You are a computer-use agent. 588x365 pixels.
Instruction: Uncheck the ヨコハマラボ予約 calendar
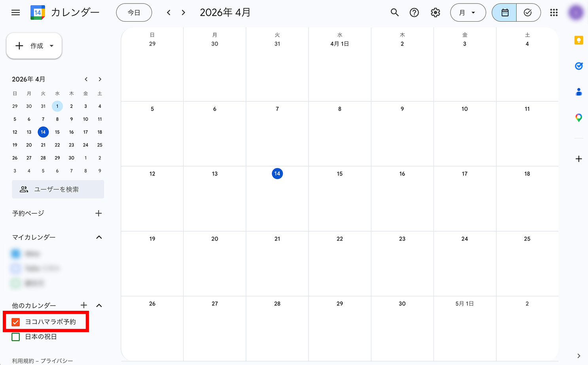16,322
